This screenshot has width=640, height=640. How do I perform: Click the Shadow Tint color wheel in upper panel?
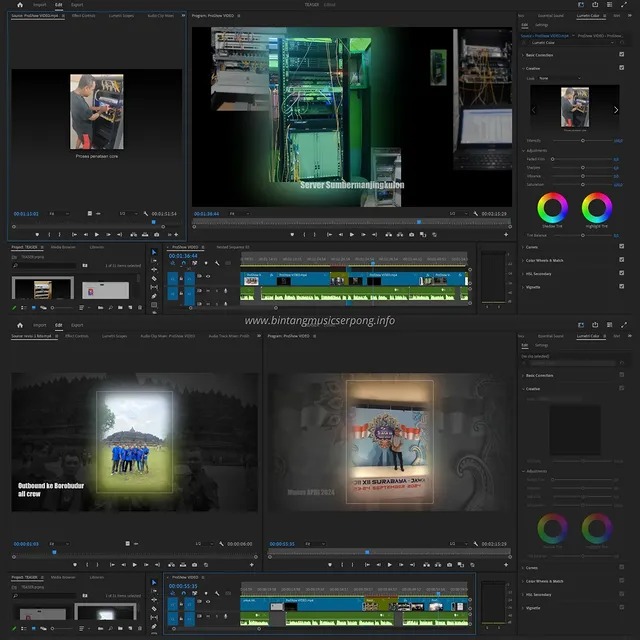coord(552,208)
